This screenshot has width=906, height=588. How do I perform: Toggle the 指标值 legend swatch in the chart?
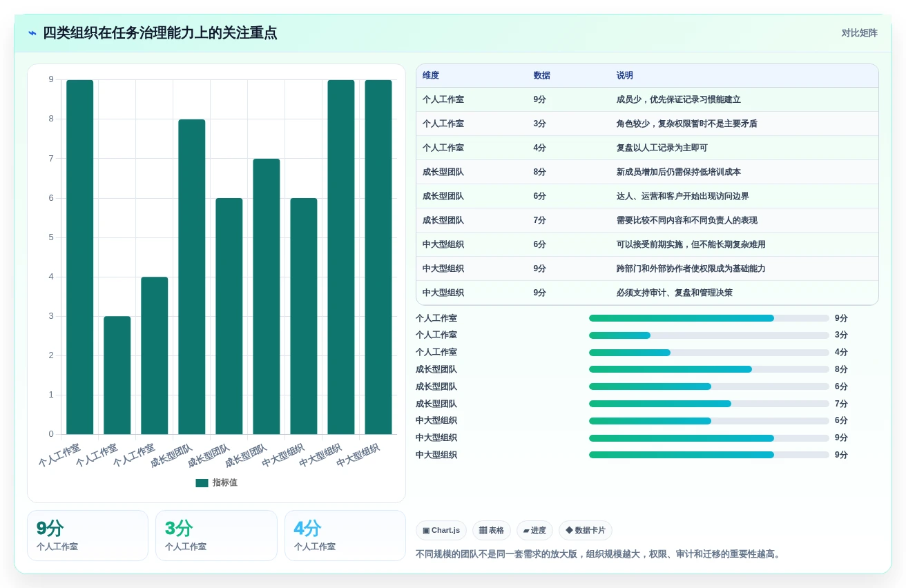202,483
